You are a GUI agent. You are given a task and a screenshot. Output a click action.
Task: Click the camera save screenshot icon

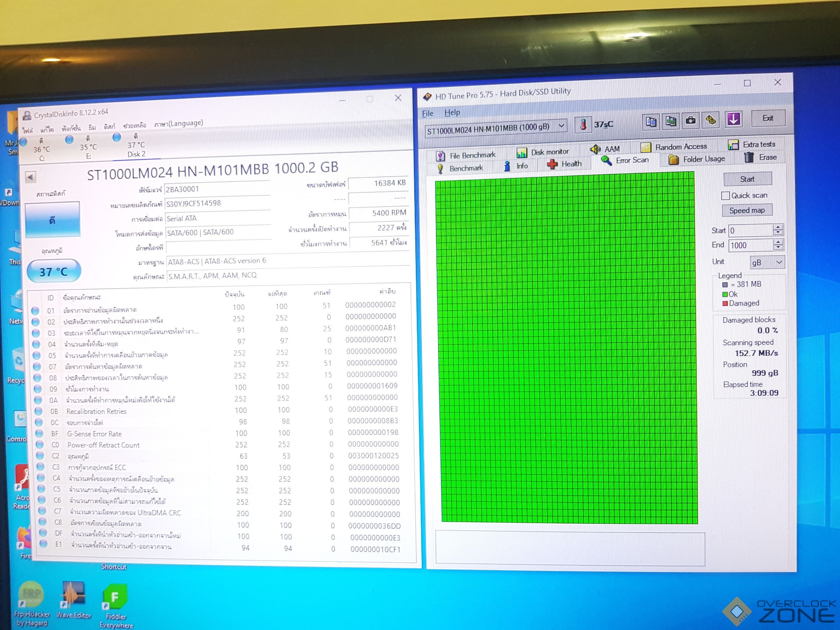point(690,121)
